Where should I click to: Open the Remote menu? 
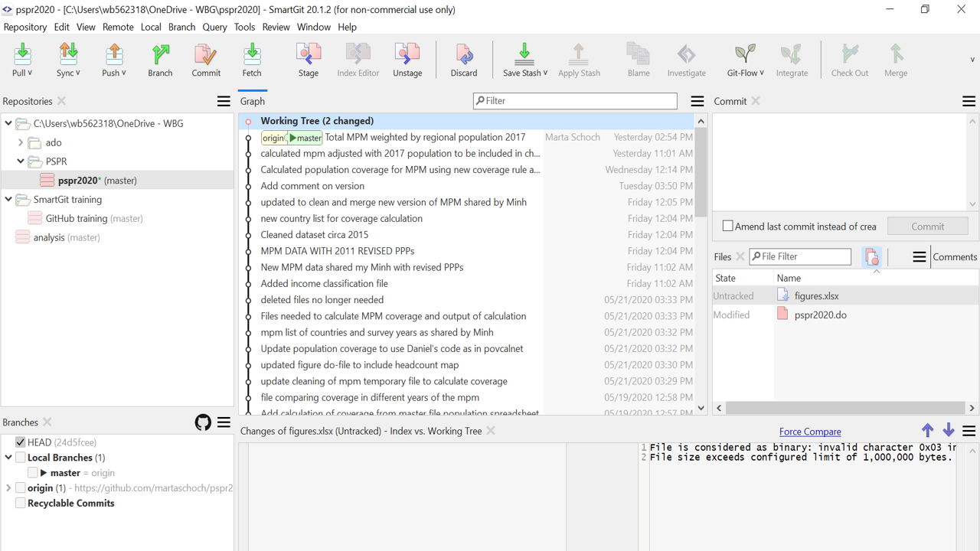[118, 27]
